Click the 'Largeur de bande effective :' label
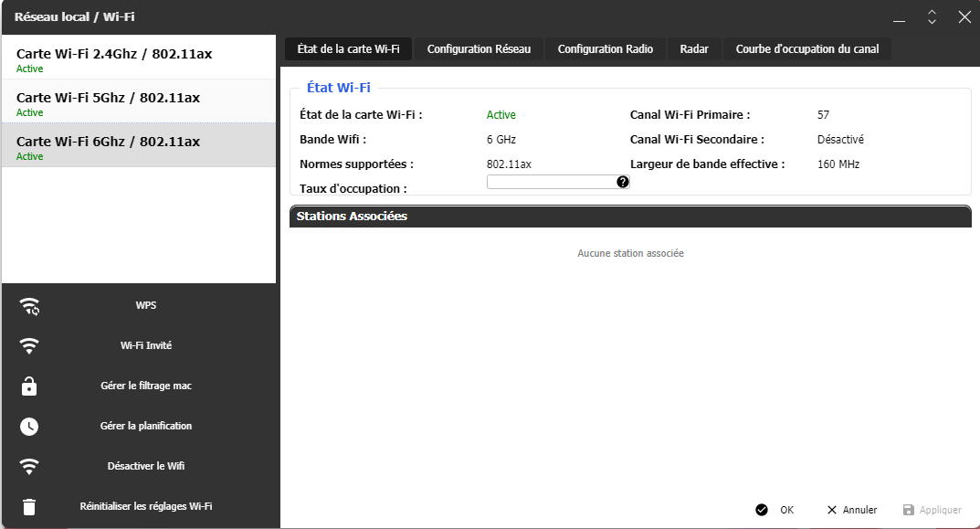 [707, 164]
